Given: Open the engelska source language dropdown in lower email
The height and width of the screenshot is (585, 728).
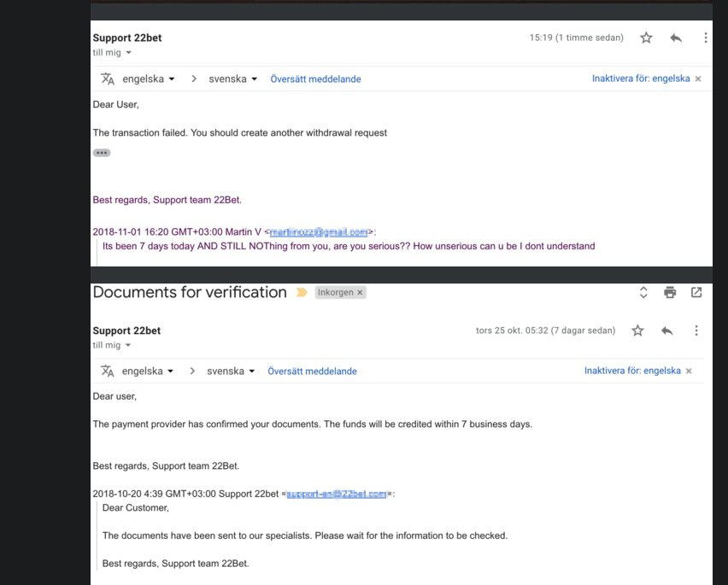Looking at the screenshot, I should (147, 371).
